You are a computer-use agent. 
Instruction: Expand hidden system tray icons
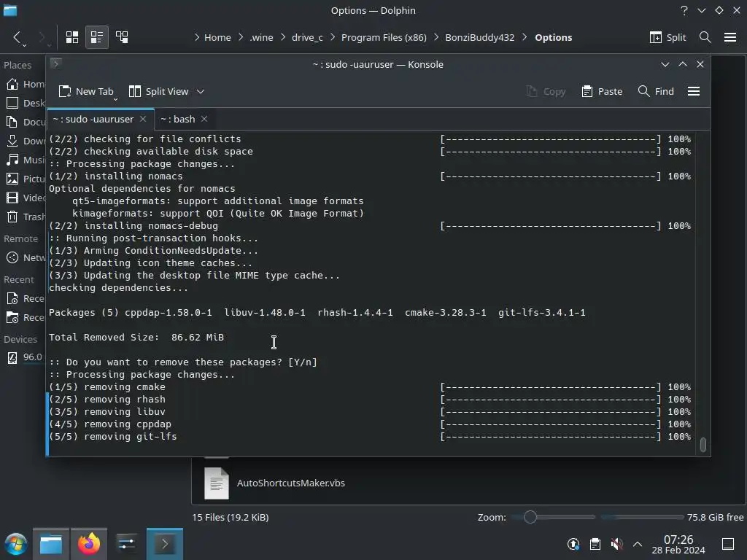pyautogui.click(x=638, y=544)
